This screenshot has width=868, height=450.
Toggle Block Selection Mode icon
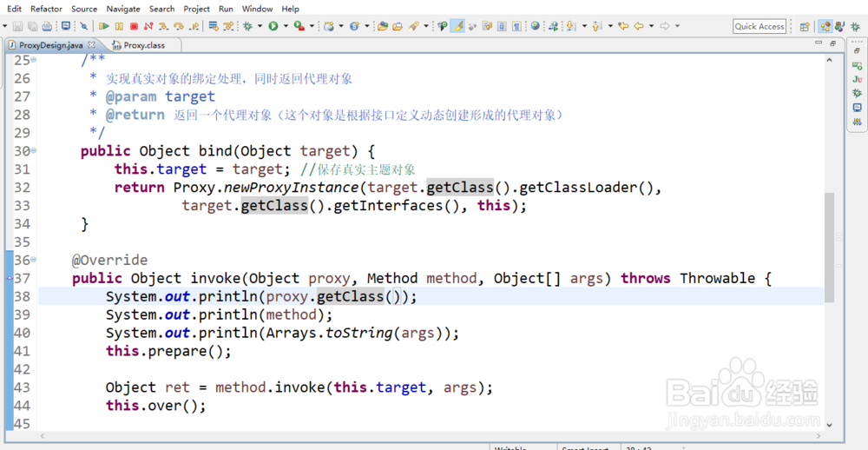pyautogui.click(x=502, y=26)
